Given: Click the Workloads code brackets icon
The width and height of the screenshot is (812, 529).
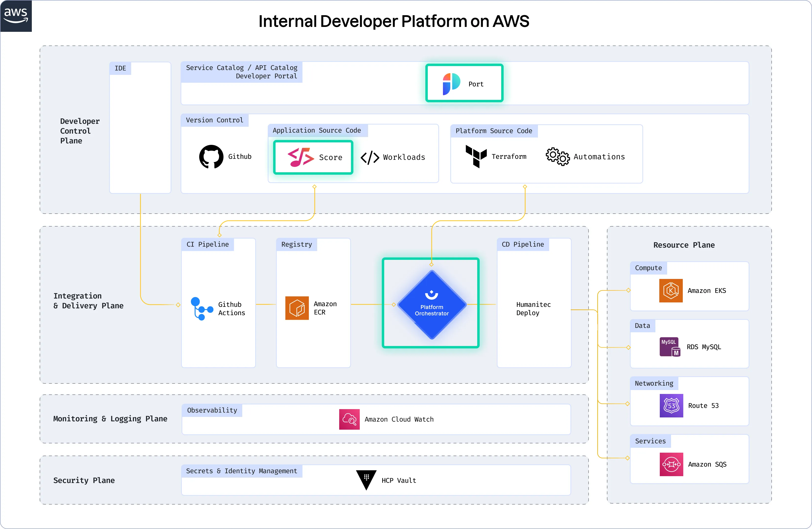Looking at the screenshot, I should coord(370,158).
